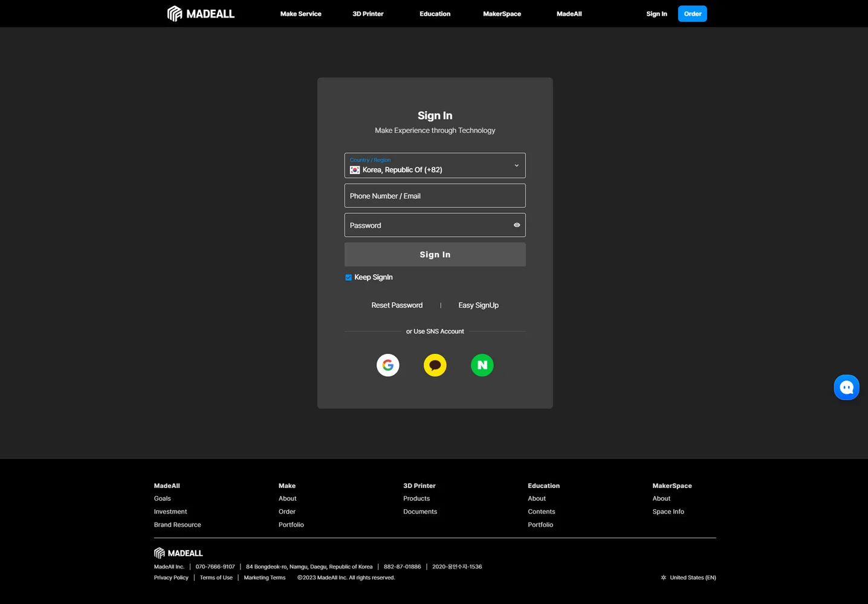Focus the Password input field
The image size is (868, 604).
coord(435,225)
